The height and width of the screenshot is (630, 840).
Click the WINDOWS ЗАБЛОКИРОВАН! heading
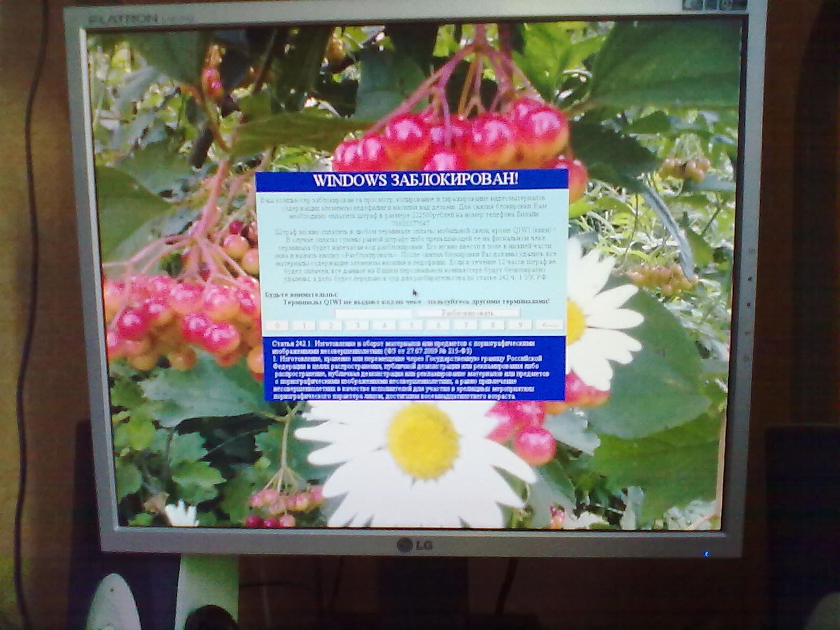click(416, 180)
